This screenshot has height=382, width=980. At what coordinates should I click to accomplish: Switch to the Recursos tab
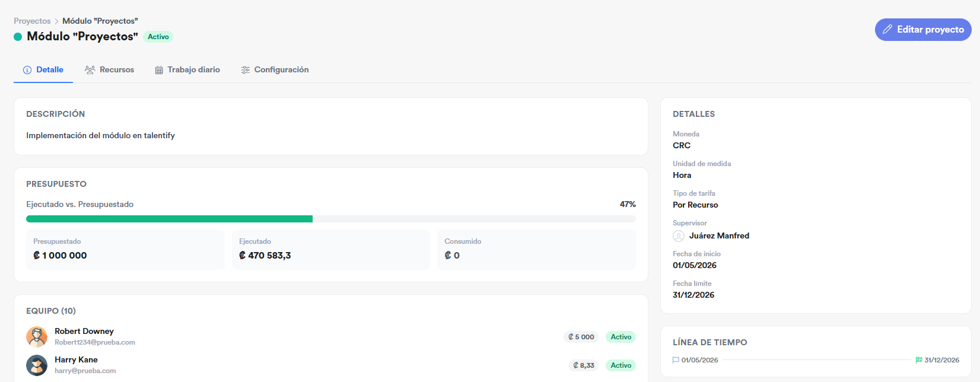(110, 70)
